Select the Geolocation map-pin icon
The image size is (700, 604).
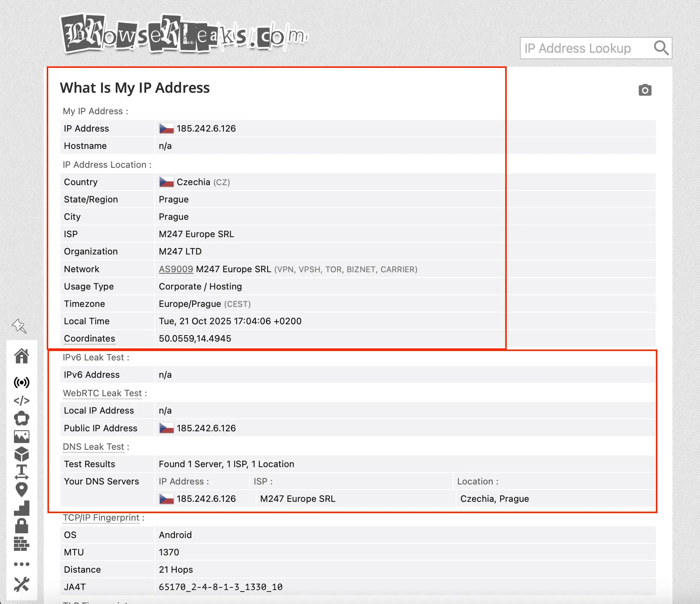tap(22, 489)
